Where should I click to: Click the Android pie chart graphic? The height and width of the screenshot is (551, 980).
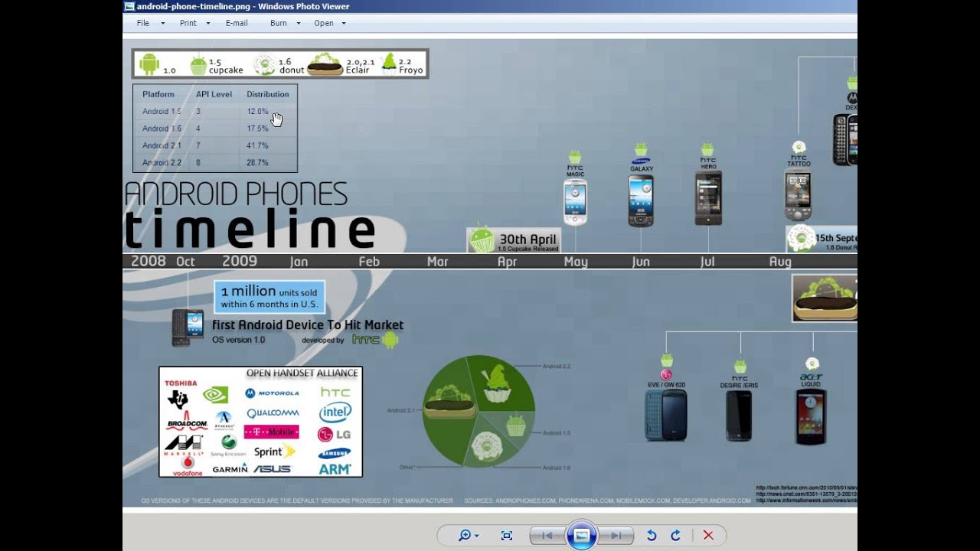479,411
